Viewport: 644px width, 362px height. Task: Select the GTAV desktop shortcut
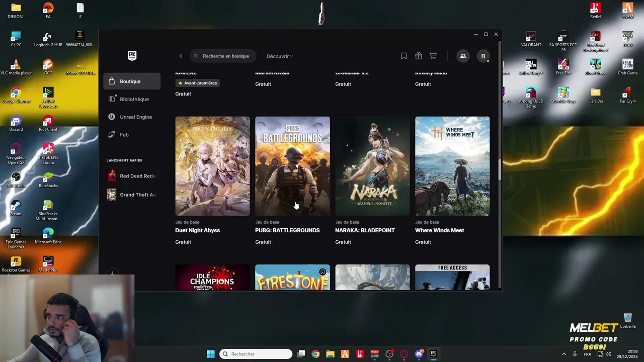(x=627, y=40)
